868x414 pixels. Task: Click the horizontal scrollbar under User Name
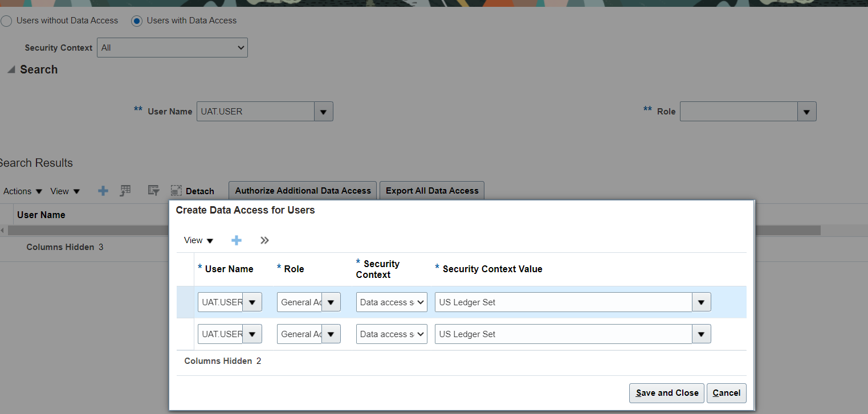point(85,230)
